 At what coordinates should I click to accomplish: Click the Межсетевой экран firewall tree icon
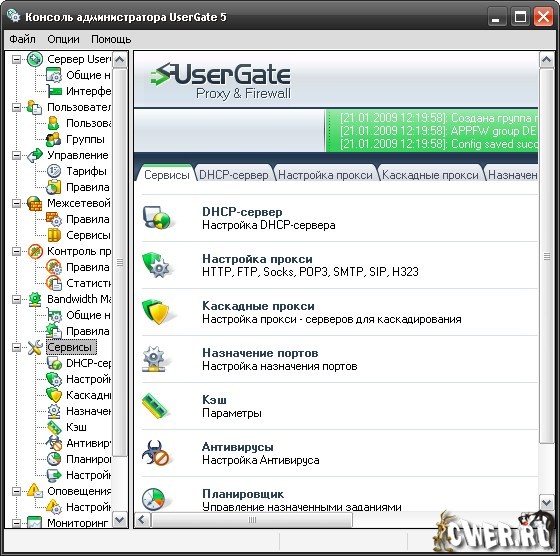[x=35, y=203]
